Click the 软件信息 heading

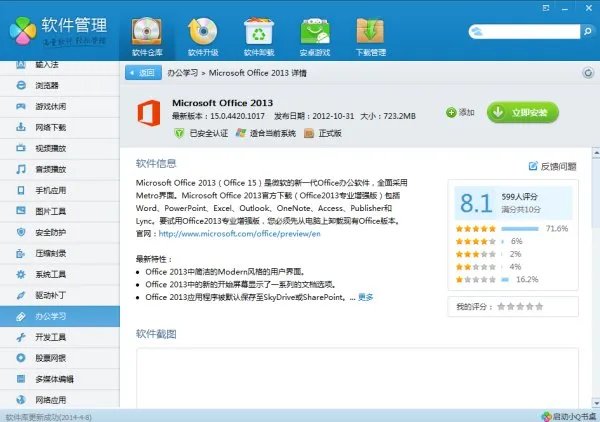156,164
